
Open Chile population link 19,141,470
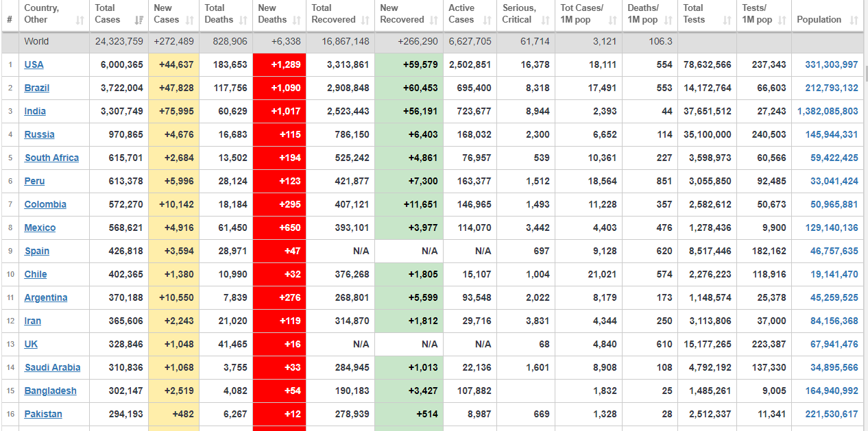834,274
